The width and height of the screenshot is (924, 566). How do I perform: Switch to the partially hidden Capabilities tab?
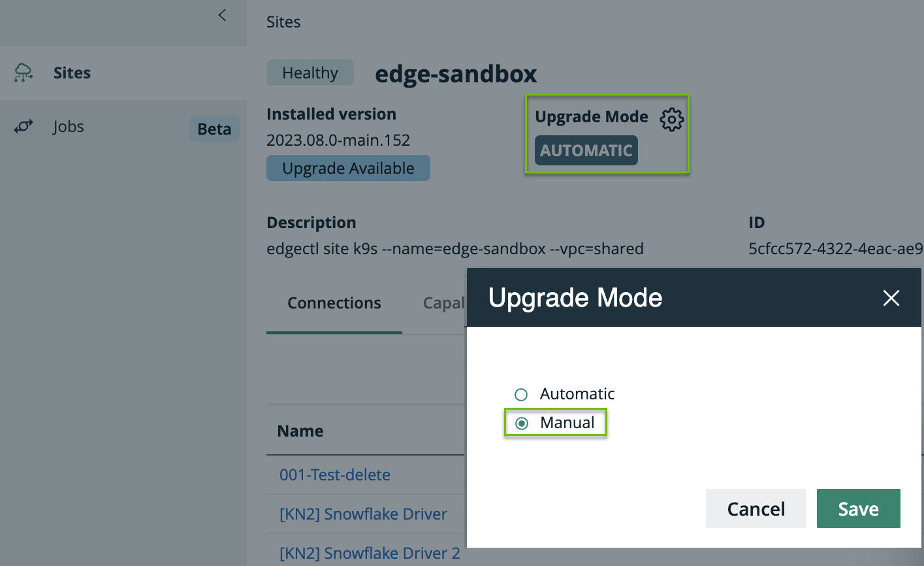tap(443, 303)
